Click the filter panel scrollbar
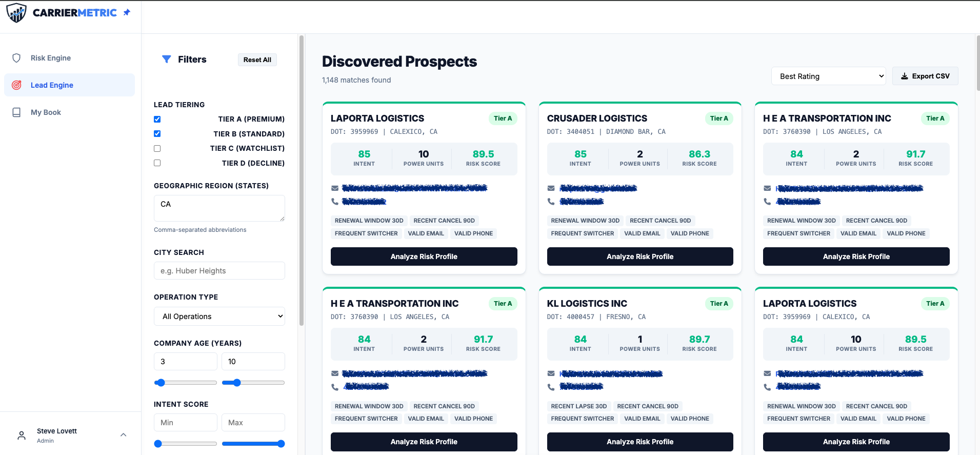 (302, 181)
